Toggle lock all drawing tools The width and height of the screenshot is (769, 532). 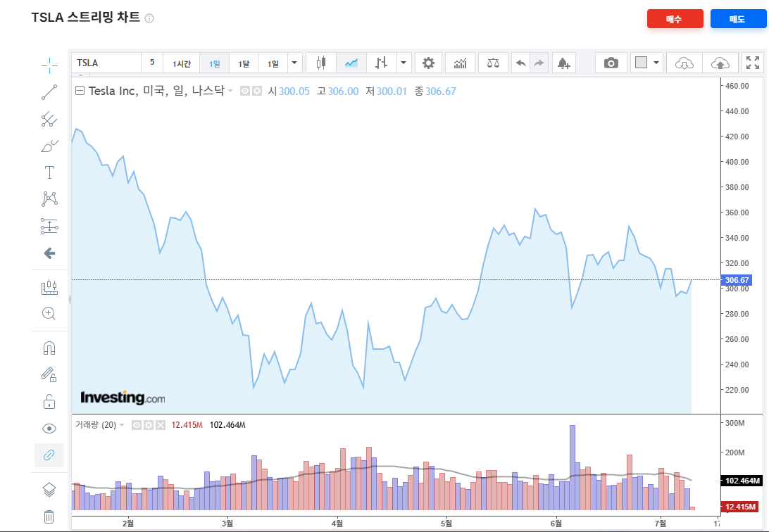click(49, 402)
